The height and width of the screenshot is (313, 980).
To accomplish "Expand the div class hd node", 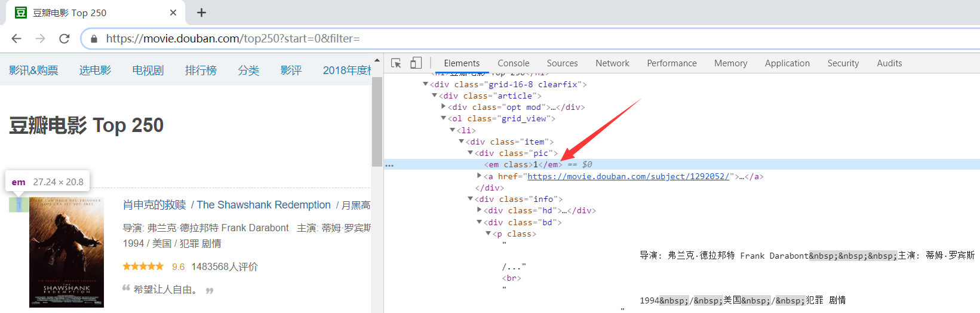I will click(479, 210).
